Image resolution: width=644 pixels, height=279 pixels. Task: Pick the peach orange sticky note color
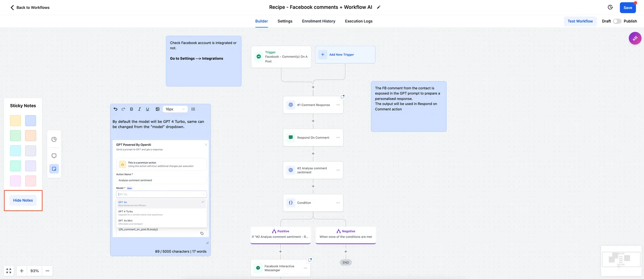point(31,136)
